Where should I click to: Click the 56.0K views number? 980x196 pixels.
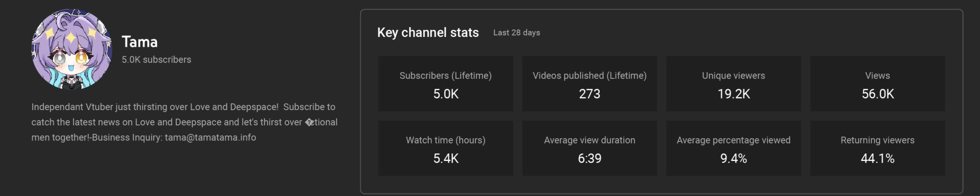(877, 94)
